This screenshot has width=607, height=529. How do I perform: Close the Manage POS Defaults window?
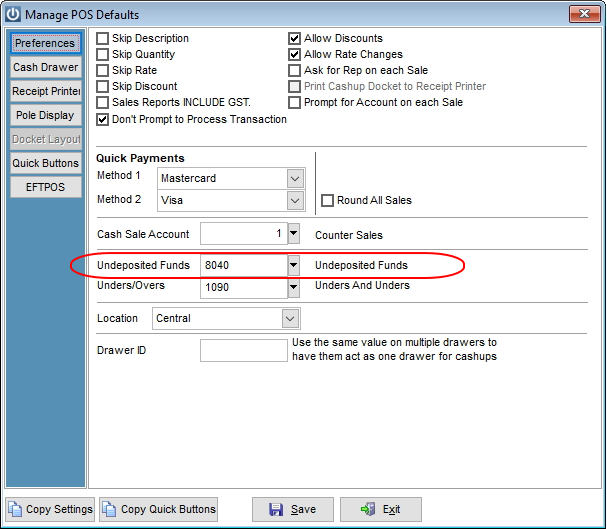click(x=584, y=14)
